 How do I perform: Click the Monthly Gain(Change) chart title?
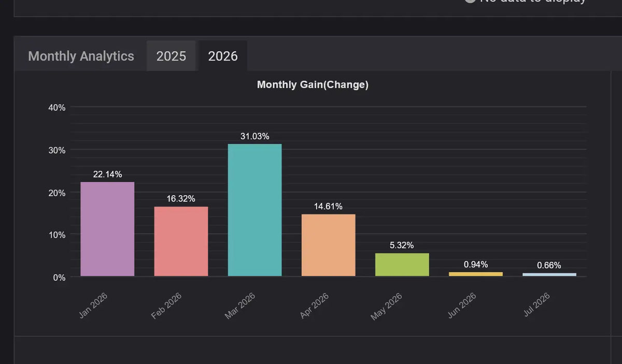[x=313, y=84]
